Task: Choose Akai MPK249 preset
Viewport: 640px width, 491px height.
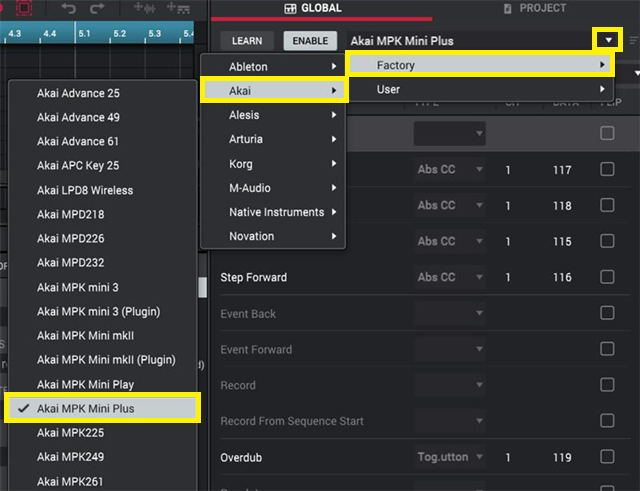Action: click(x=102, y=457)
